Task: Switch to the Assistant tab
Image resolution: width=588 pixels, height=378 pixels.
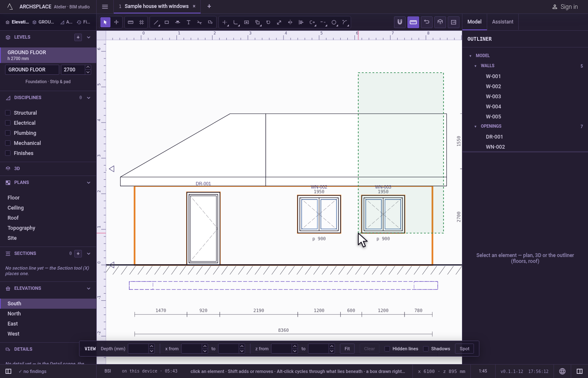Action: pyautogui.click(x=503, y=22)
